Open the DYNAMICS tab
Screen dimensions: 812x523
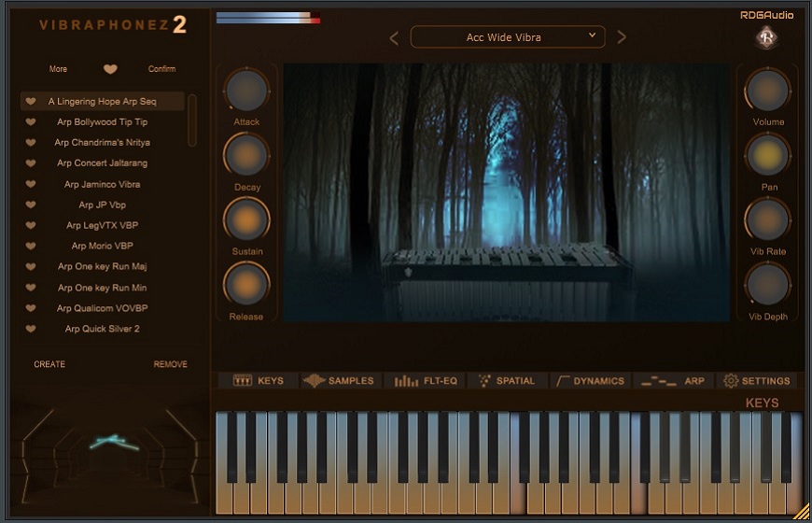pos(591,381)
